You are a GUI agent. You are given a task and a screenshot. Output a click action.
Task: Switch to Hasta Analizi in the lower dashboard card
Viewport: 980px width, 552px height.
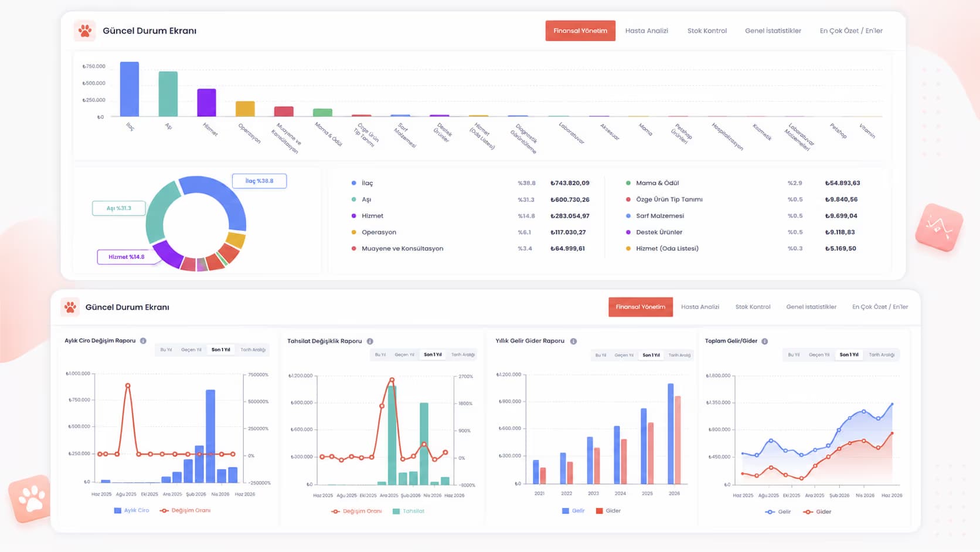click(700, 307)
